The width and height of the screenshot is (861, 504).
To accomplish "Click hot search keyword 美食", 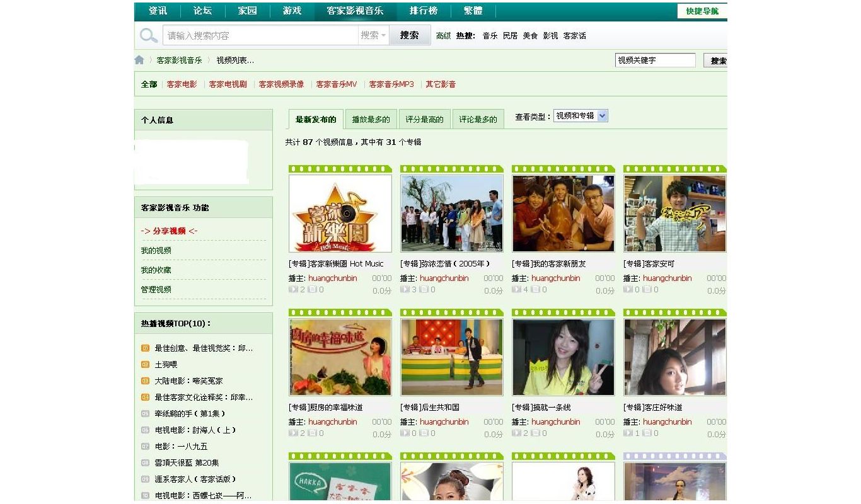I will pyautogui.click(x=530, y=36).
